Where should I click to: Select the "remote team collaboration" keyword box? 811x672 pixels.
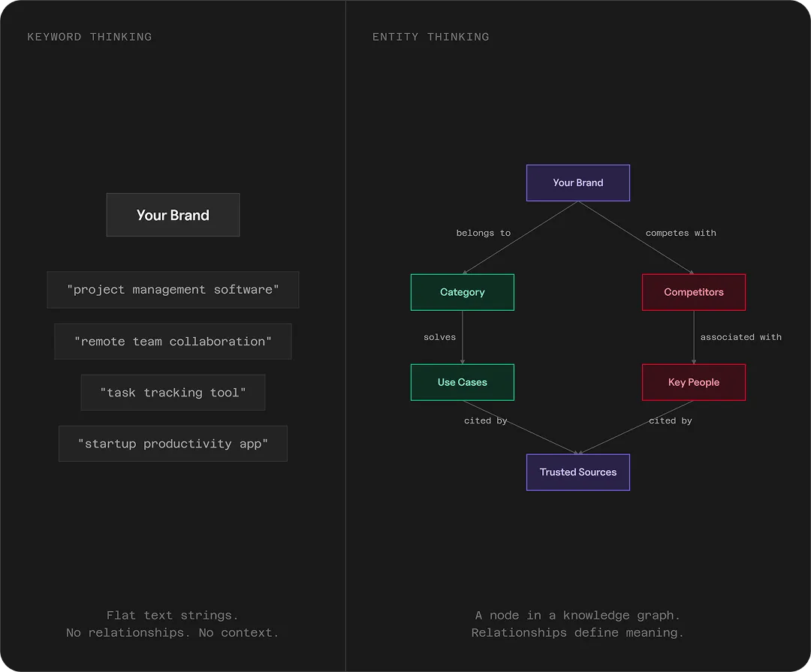click(x=173, y=342)
